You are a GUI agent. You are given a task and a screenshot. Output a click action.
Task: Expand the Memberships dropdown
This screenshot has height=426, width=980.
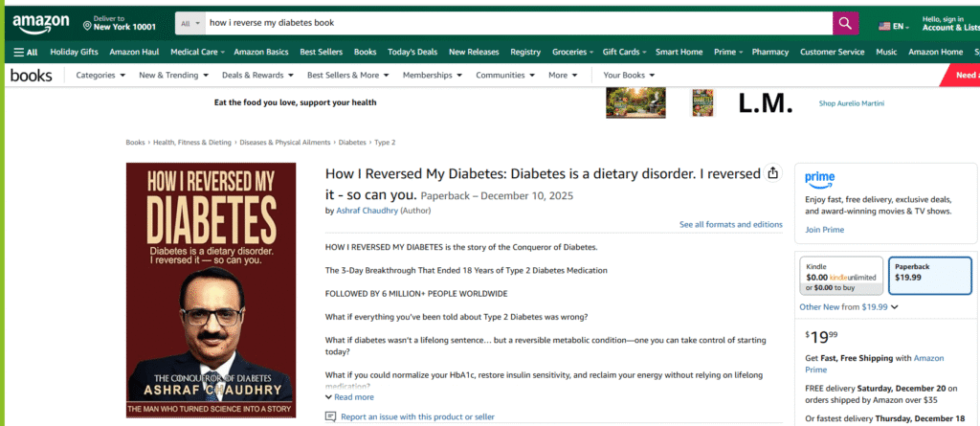pyautogui.click(x=433, y=75)
